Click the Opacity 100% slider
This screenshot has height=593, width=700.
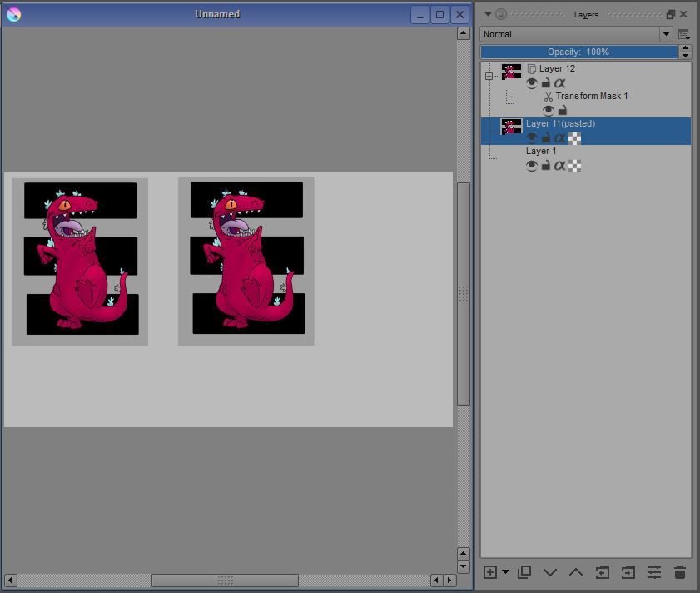[578, 52]
